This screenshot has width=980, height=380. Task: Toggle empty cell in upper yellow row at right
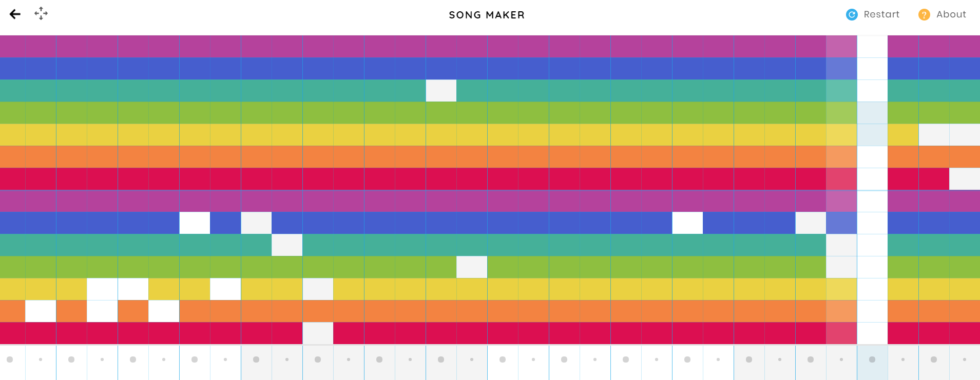click(934, 135)
